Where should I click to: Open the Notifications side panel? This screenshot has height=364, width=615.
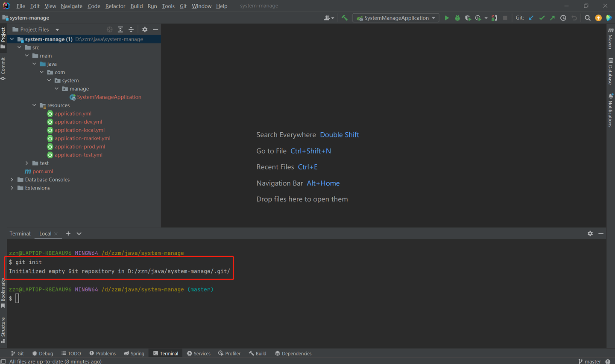pyautogui.click(x=610, y=110)
